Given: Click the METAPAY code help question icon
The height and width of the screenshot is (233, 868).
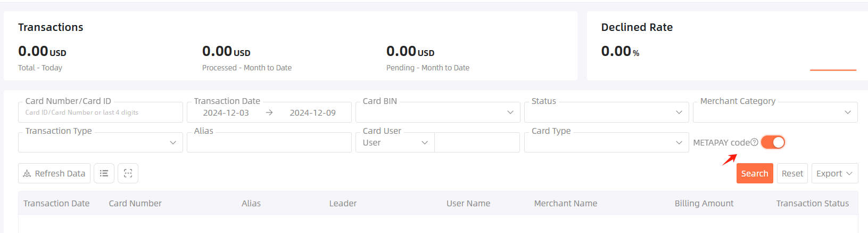Looking at the screenshot, I should pos(754,142).
